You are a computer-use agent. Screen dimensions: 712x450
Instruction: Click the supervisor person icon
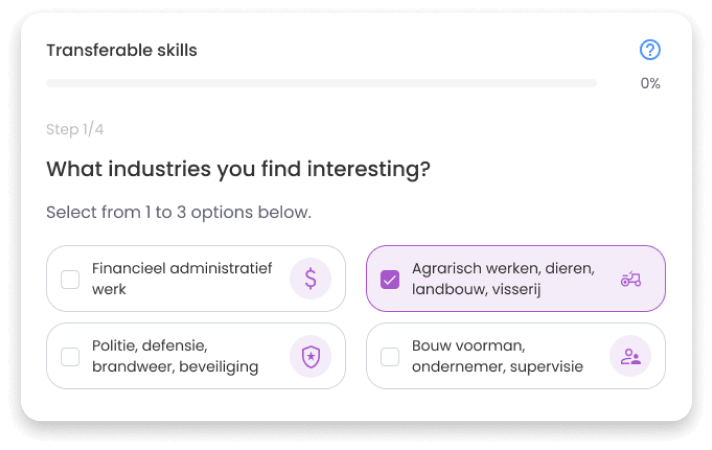(630, 356)
